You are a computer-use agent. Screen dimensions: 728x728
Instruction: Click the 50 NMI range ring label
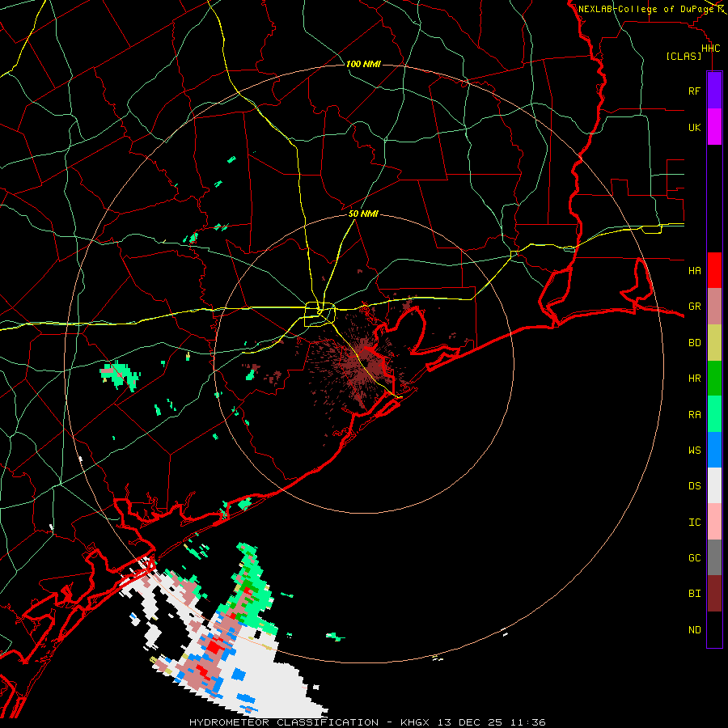(x=363, y=214)
